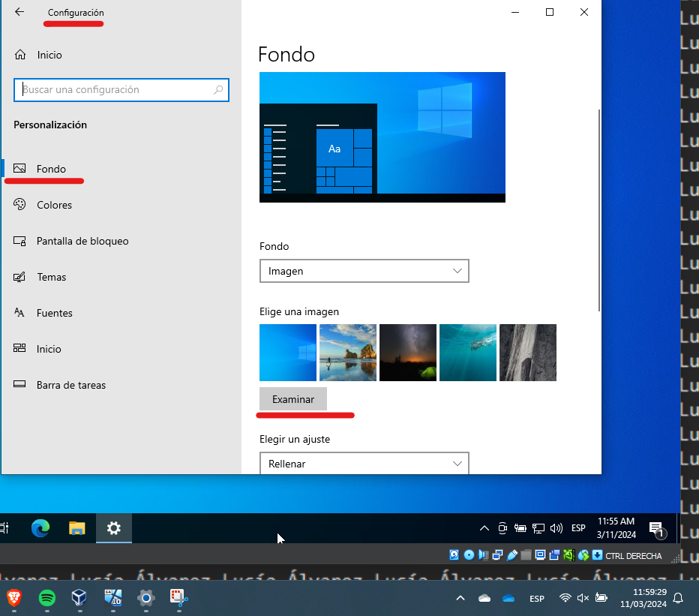
Task: Click the Examinar button
Action: (x=292, y=398)
